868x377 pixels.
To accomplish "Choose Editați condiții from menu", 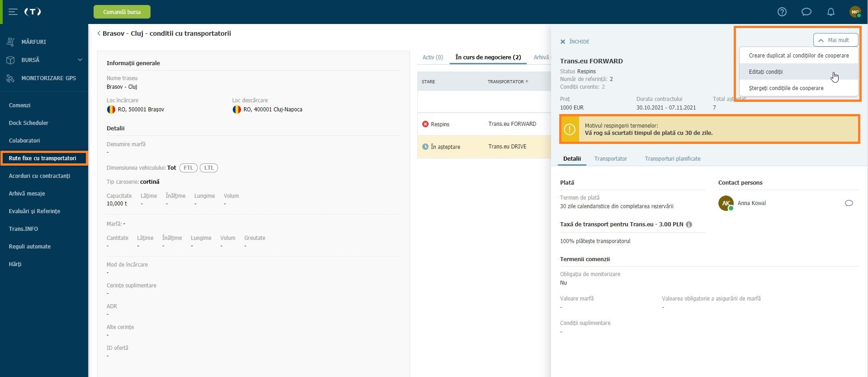I will (799, 72).
